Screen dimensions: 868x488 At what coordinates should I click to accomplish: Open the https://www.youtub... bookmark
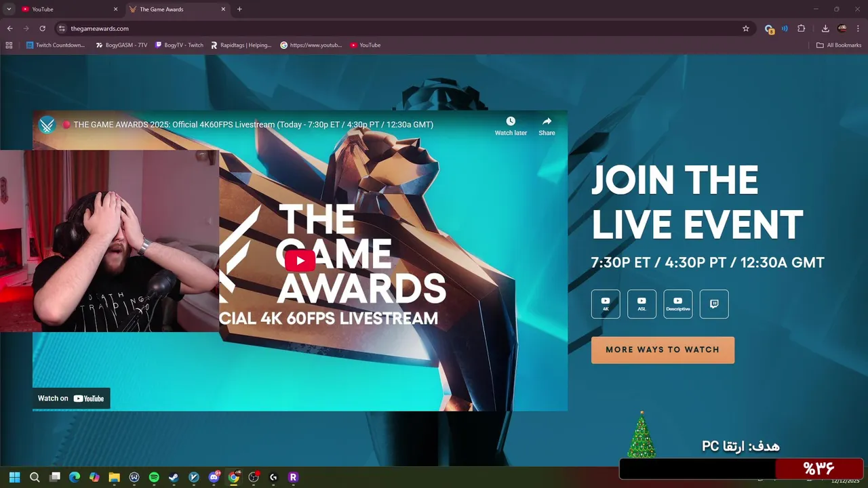tap(311, 45)
